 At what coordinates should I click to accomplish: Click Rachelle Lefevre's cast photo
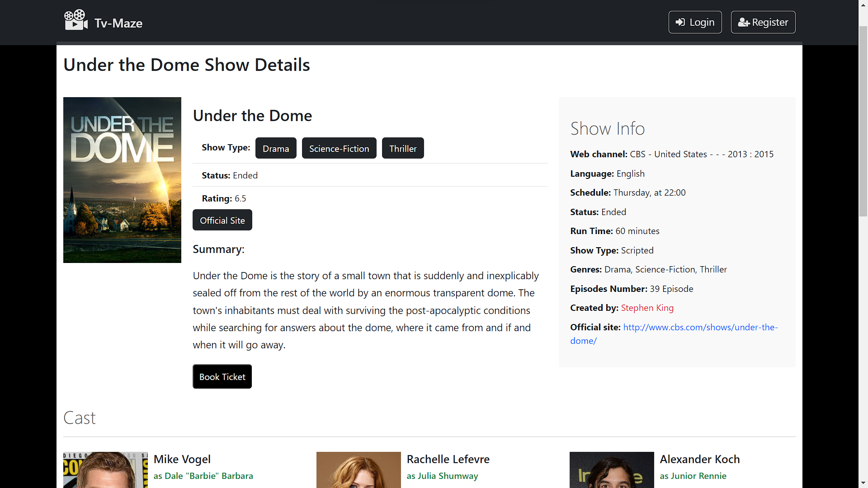click(x=359, y=470)
